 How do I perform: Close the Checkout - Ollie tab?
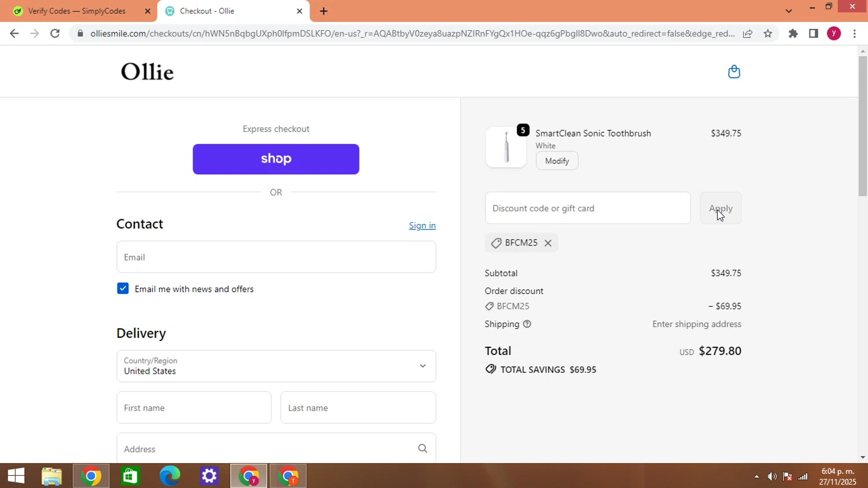tap(299, 11)
